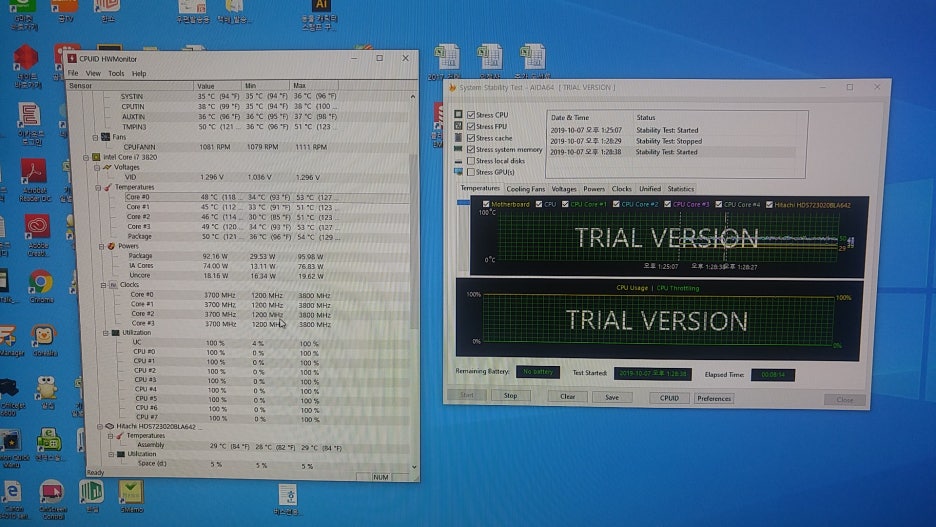Enable the Stress GPU(s) checkbox
936x527 pixels.
point(471,172)
